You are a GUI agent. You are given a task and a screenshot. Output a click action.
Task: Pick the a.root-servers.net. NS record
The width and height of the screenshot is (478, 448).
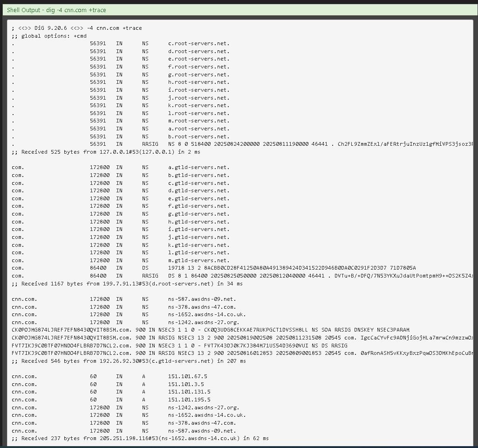[121, 129]
